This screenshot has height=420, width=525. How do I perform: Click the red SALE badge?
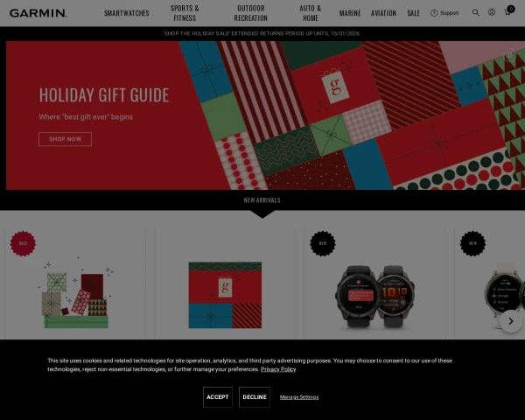click(23, 243)
